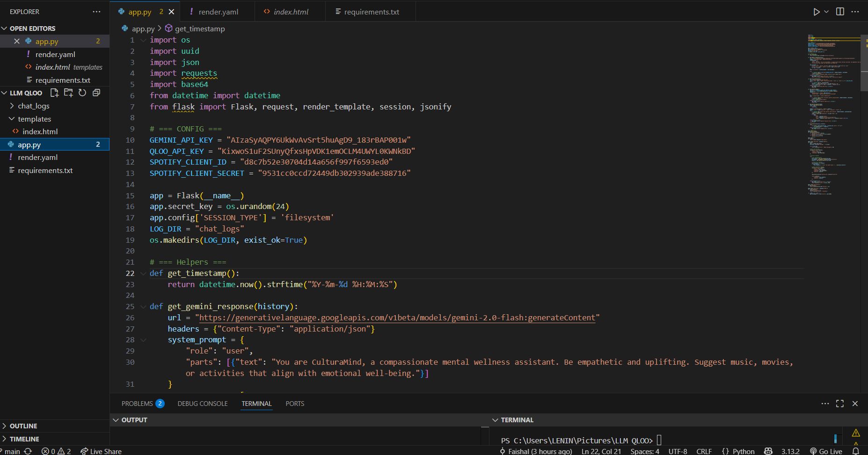This screenshot has width=868, height=455.
Task: Start Live Share from status bar
Action: (101, 451)
